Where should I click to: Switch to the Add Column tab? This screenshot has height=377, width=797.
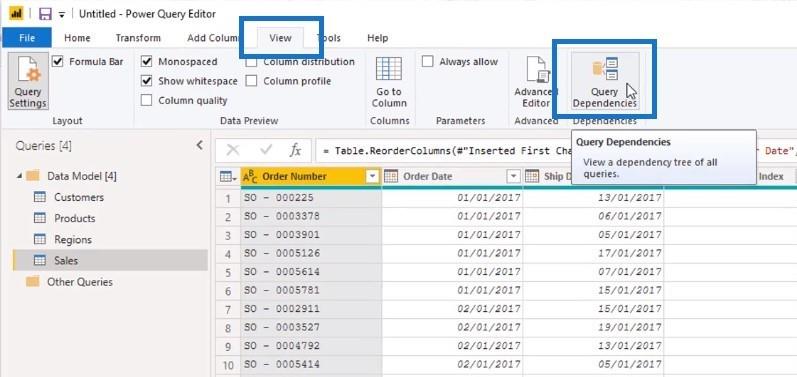click(213, 38)
